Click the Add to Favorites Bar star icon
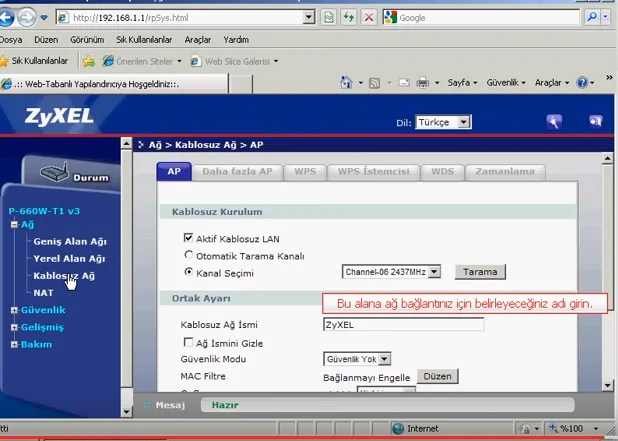This screenshot has width=618, height=441. click(x=89, y=61)
